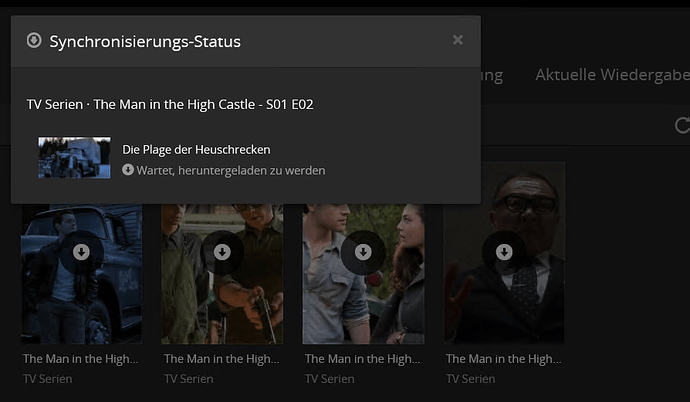The image size is (690, 402).
Task: Click TV Serien label under second poster
Action: (x=189, y=379)
